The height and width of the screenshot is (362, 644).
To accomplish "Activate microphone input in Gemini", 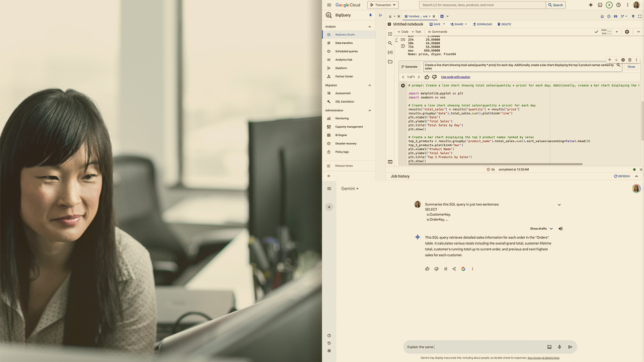I will [559, 347].
